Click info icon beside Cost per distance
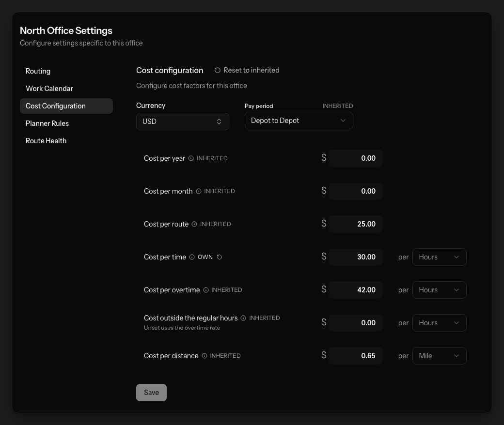The height and width of the screenshot is (425, 504). [x=205, y=356]
